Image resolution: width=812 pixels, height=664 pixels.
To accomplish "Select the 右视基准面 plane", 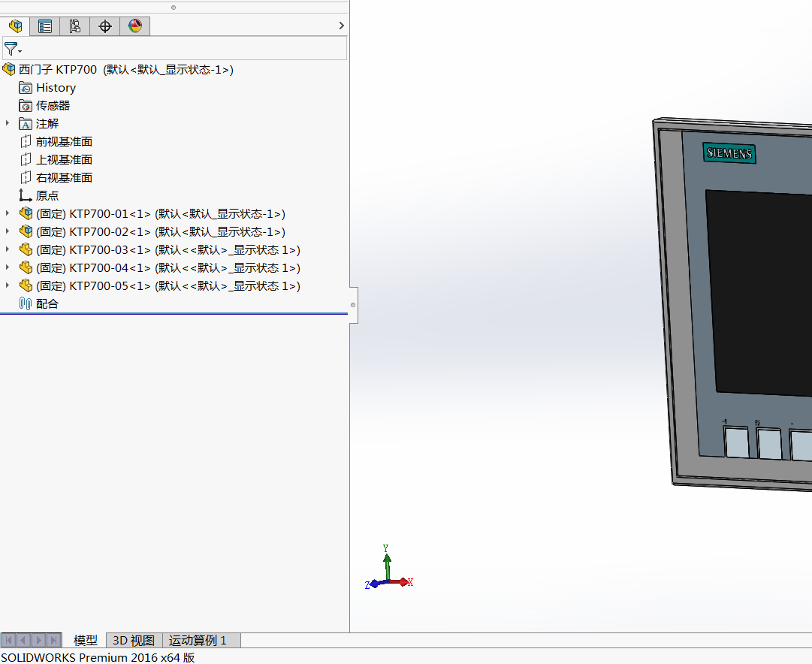I will pos(64,178).
